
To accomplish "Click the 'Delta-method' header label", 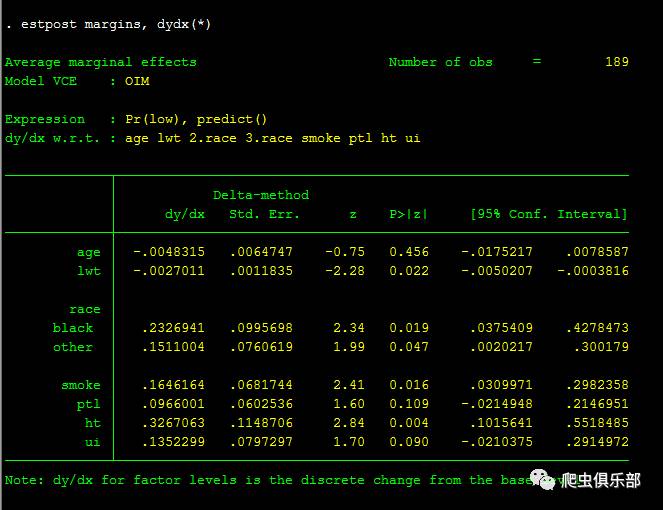I will 260,195.
